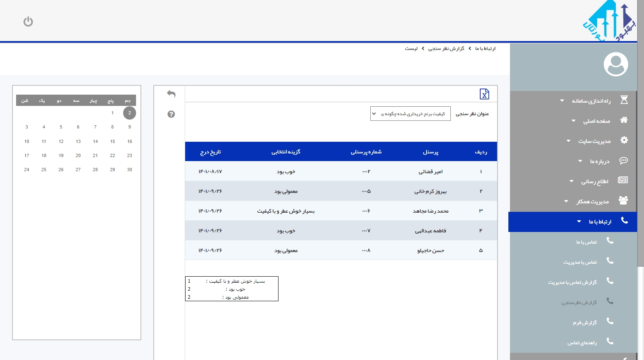The height and width of the screenshot is (360, 644).
Task: Expand the مدیریت همکار menu arrow
Action: (x=566, y=201)
